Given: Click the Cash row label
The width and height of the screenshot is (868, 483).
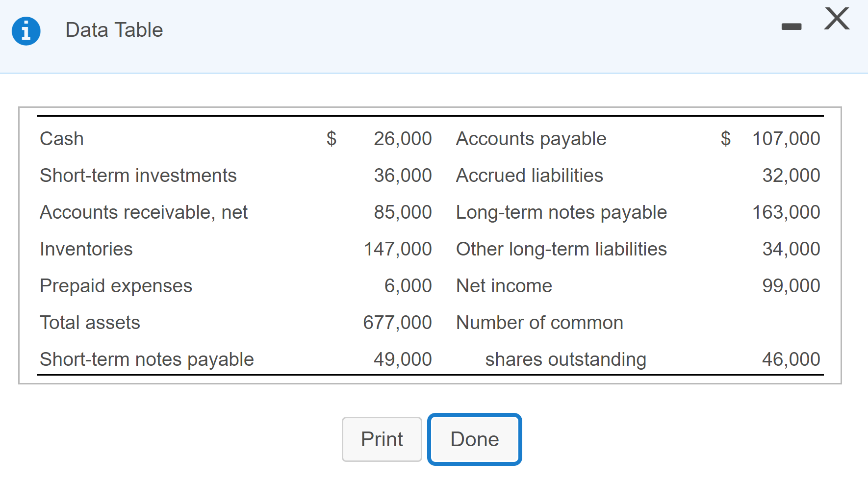Looking at the screenshot, I should click(61, 139).
